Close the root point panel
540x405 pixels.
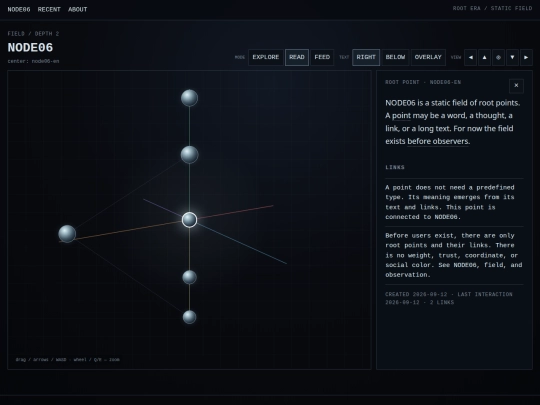[x=516, y=86]
